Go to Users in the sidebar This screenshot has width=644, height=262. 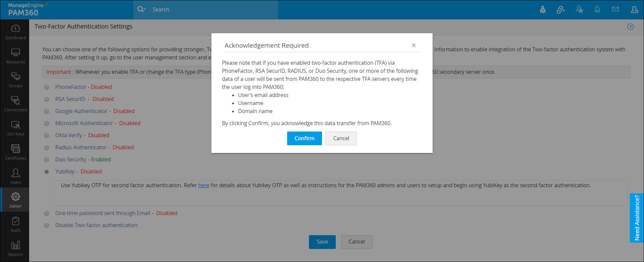coord(15,176)
